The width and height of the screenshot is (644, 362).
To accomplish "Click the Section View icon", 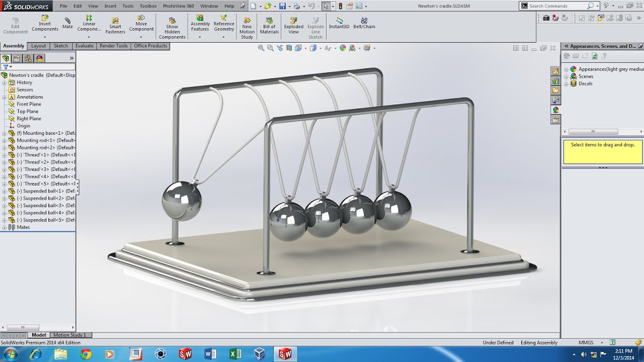I will pyautogui.click(x=289, y=48).
